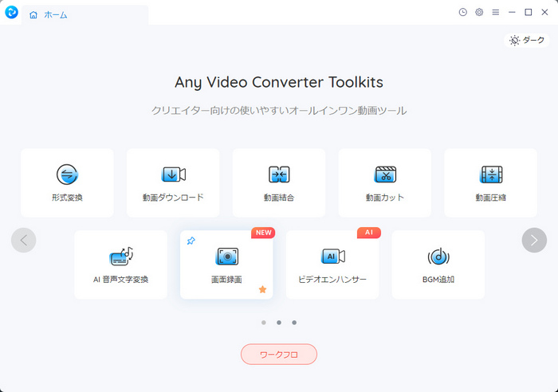
Task: Open the 動画結合 video merge tool
Action: pyautogui.click(x=279, y=182)
